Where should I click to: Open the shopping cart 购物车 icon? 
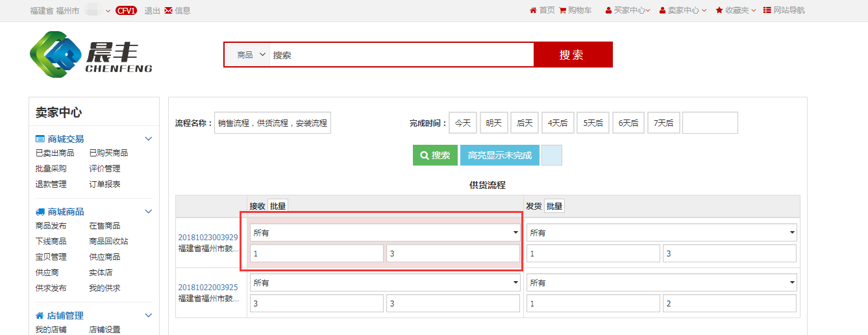[x=562, y=10]
